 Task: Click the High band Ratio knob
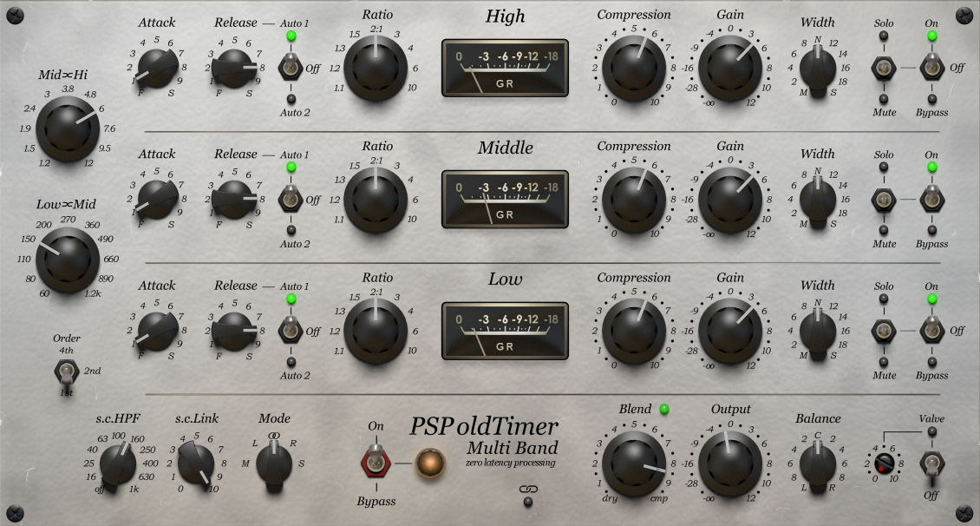(375, 68)
